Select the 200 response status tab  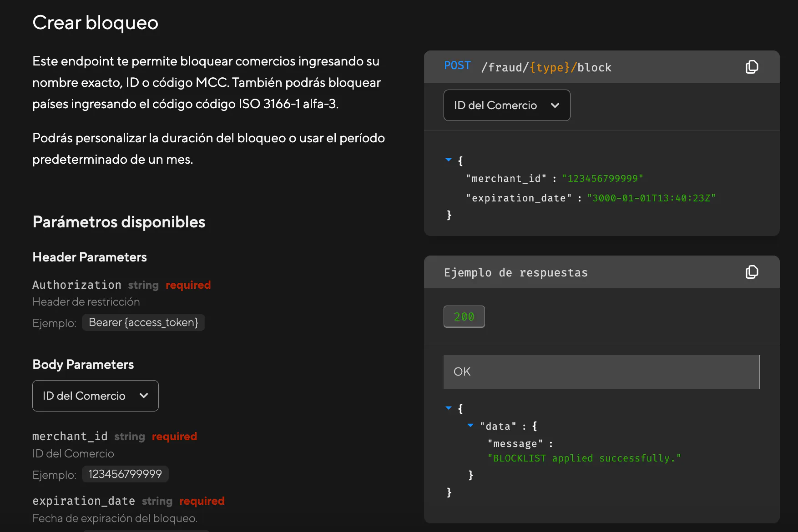[x=464, y=317]
